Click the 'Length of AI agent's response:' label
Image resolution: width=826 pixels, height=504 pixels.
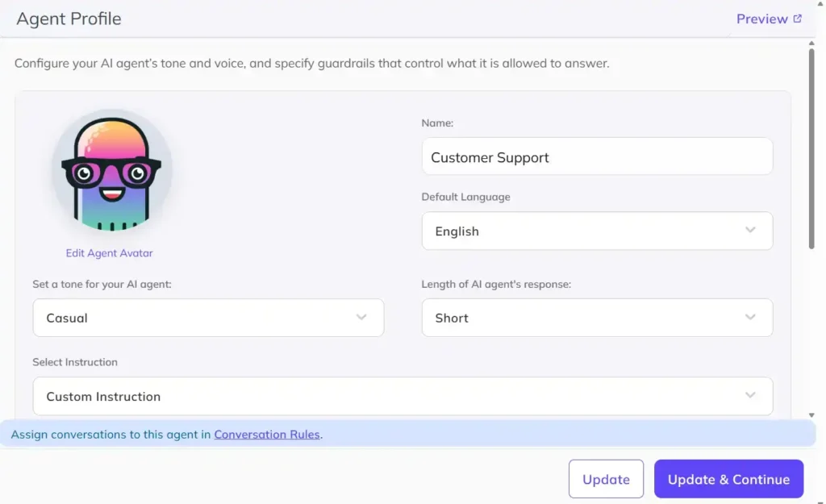coord(496,284)
